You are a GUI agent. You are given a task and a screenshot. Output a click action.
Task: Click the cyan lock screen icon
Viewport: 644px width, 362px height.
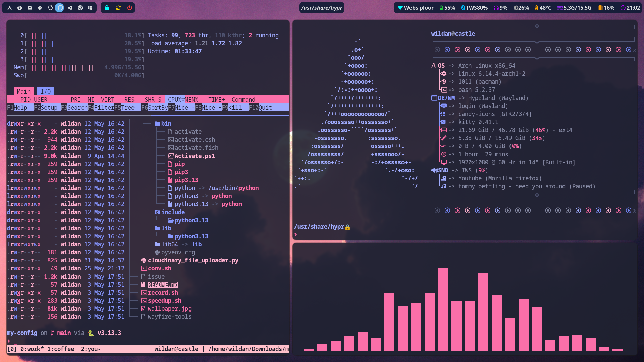107,8
